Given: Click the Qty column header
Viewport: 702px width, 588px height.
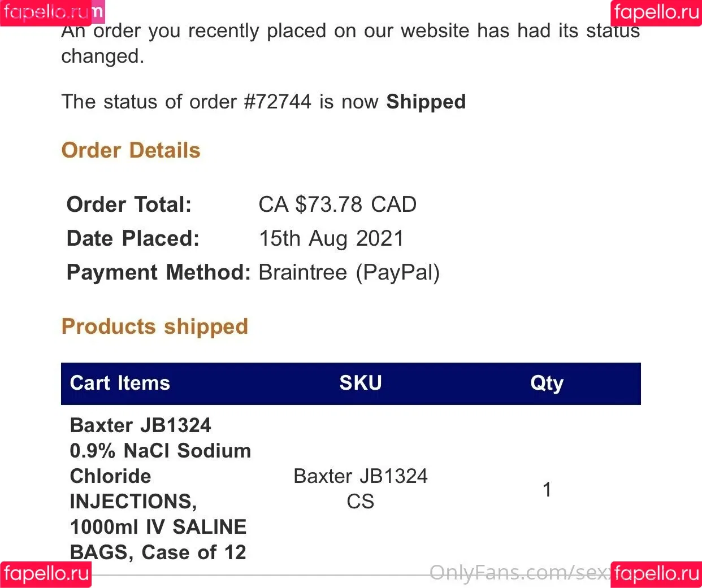Looking at the screenshot, I should click(x=547, y=384).
